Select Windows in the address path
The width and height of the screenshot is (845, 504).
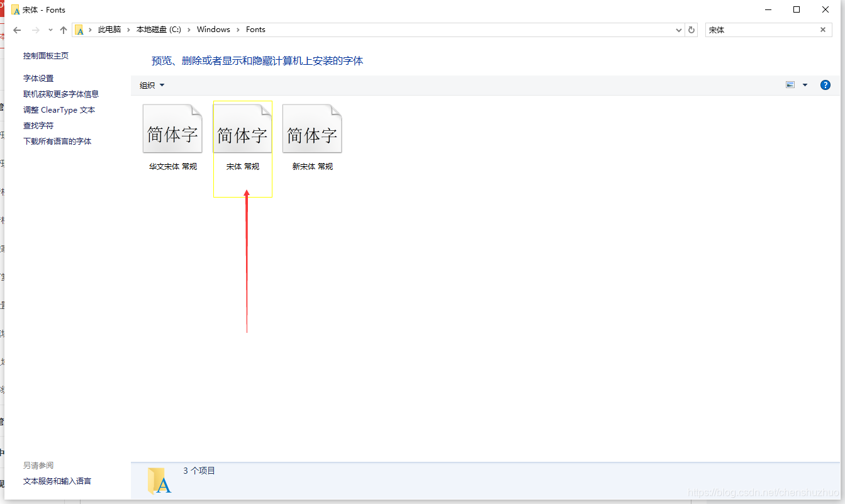pos(213,30)
